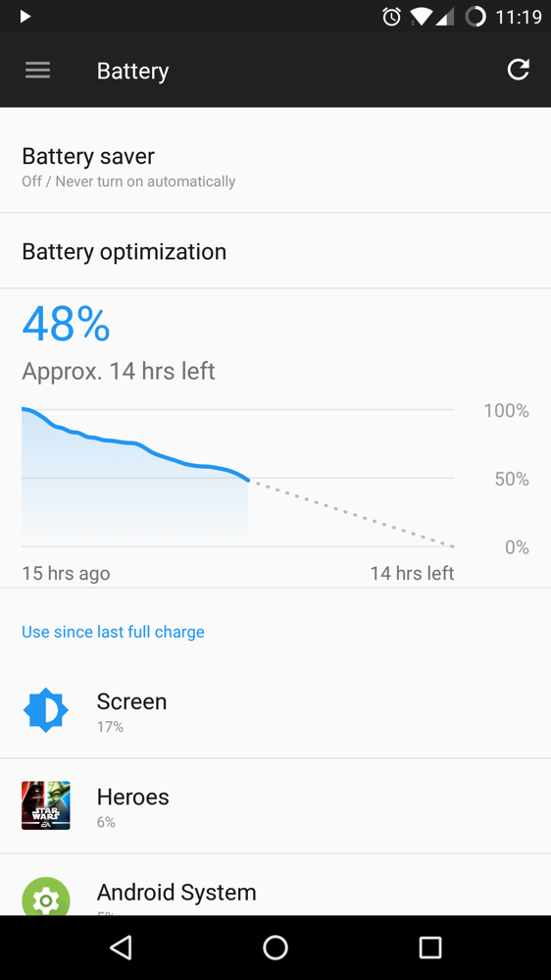Tap the cellular signal status icon
Screen dimensions: 551x980
pyautogui.click(x=444, y=17)
